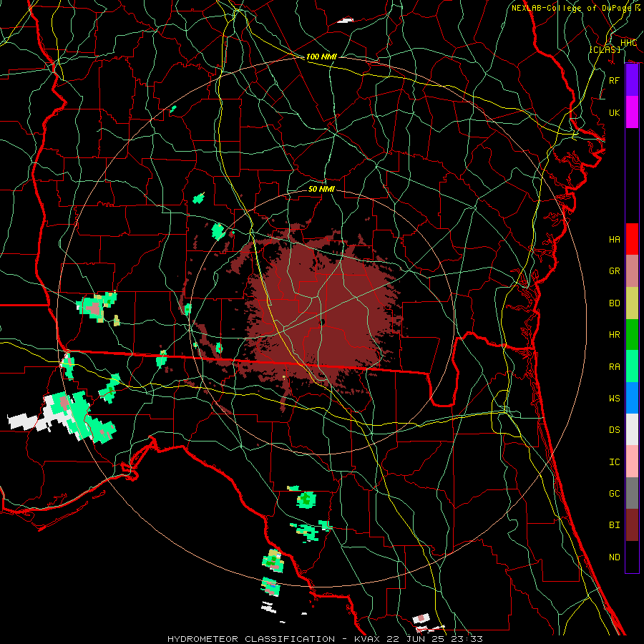Click the 'UK' legend label
This screenshot has width=644, height=644.
tap(615, 112)
